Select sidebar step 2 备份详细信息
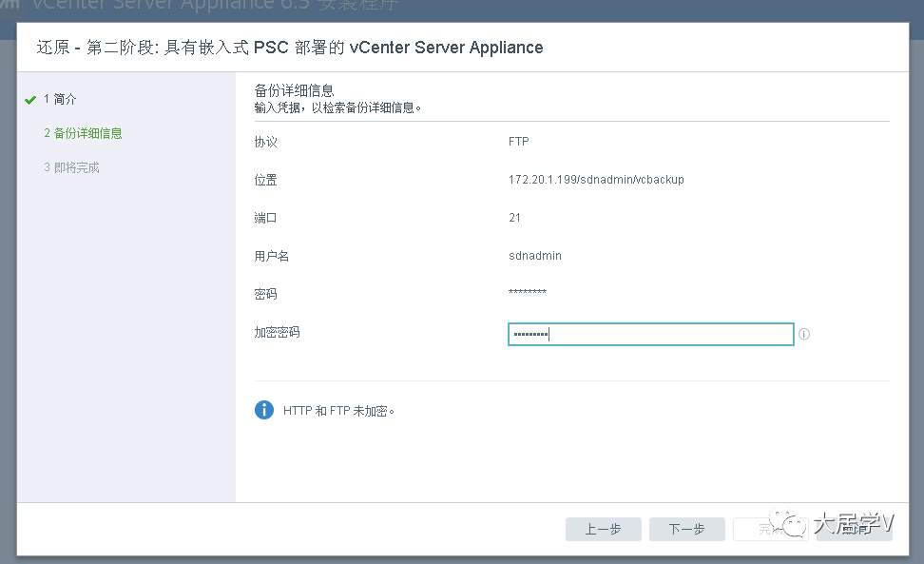Viewport: 924px width, 564px height. tap(83, 134)
